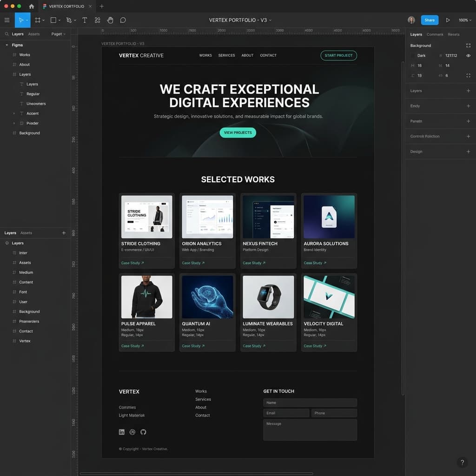Start the Present play button
The image size is (476, 476).
coord(448,20)
